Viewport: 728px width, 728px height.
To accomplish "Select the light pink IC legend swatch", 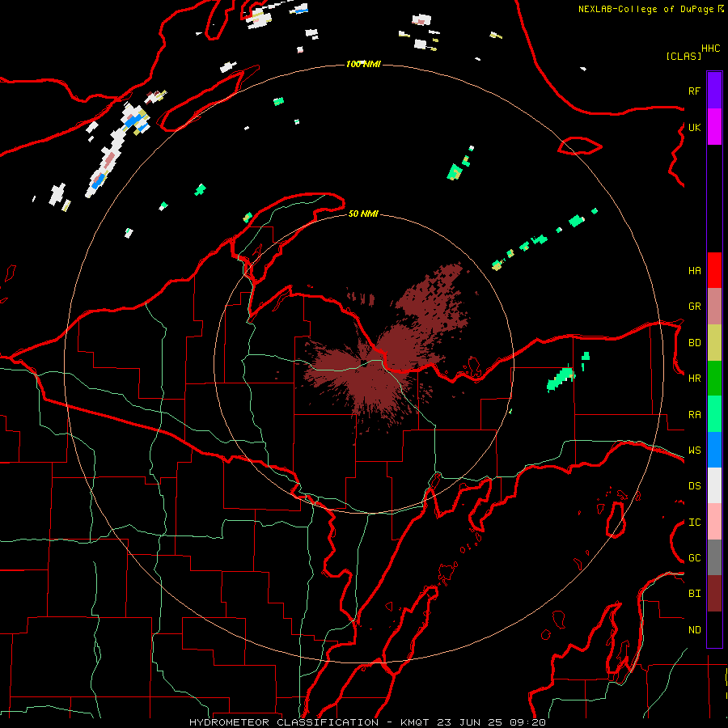I will (714, 522).
